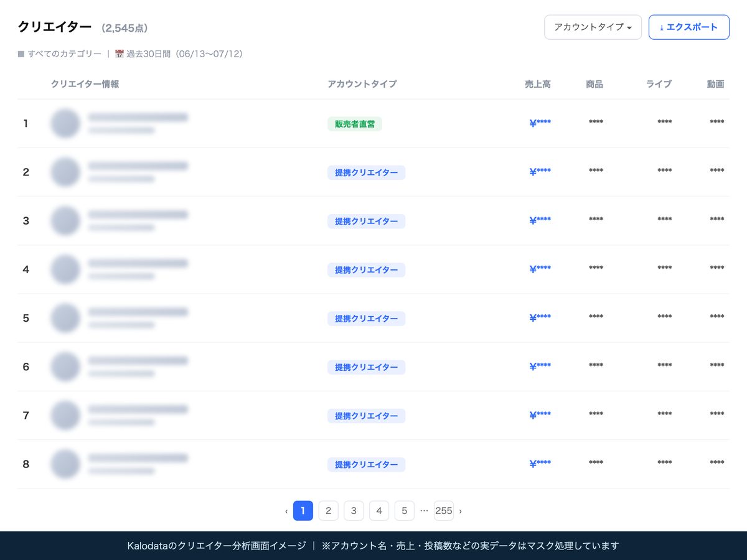Open creator avatar in row 7
The width and height of the screenshot is (747, 560).
pos(65,415)
